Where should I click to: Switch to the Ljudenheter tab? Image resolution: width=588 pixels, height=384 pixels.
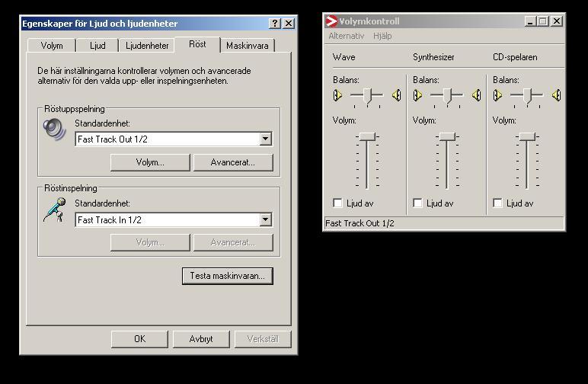coord(147,46)
